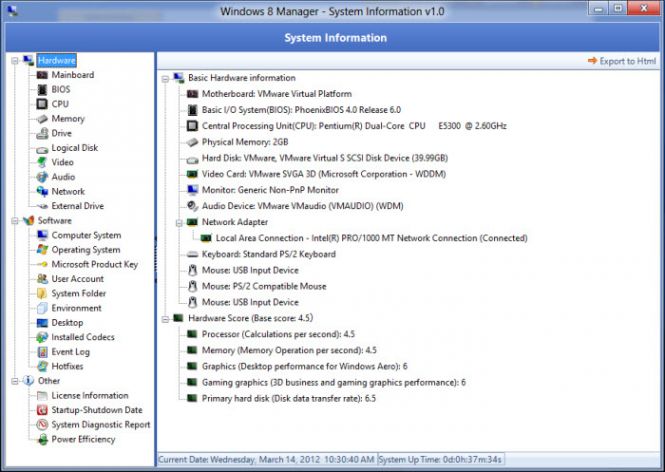This screenshot has height=472, width=665.
Task: Select Keyboard: Standard PS/2 Keyboard row
Action: [x=268, y=254]
